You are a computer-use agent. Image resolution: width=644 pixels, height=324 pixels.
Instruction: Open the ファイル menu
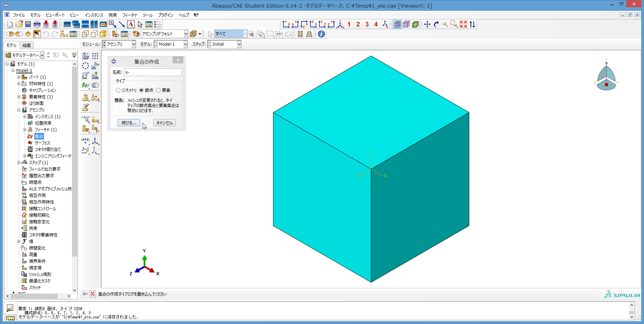(19, 15)
